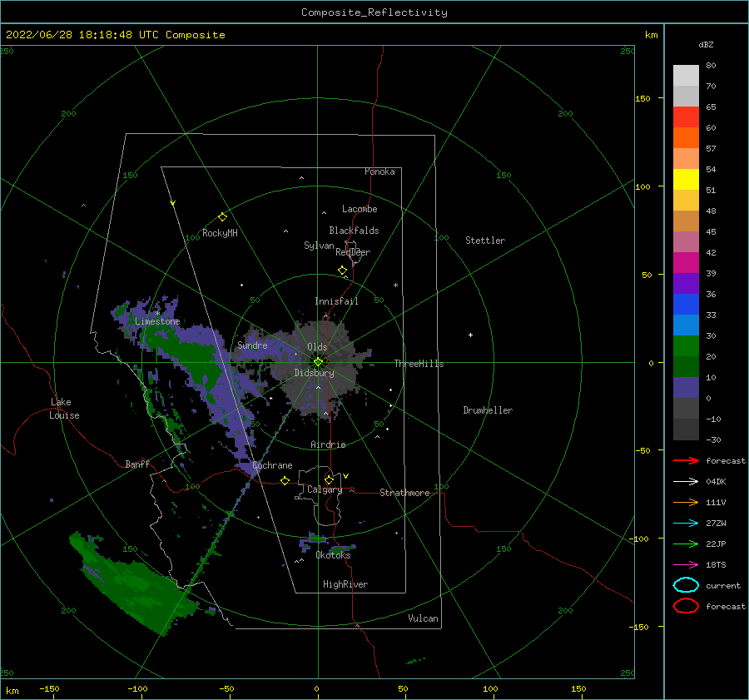The height and width of the screenshot is (700, 749).
Task: Click the small echo cell above Okotoks
Action: pyautogui.click(x=315, y=540)
